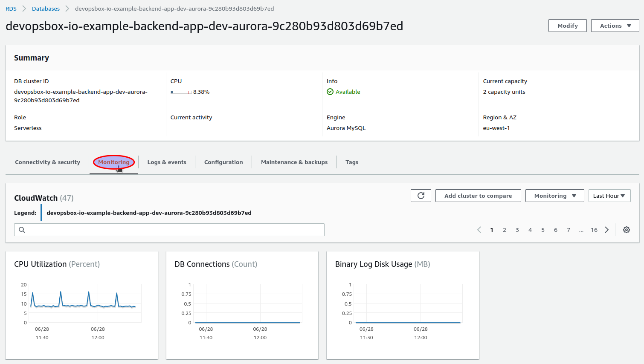Expand the Monitoring metrics source dropdown

click(554, 196)
